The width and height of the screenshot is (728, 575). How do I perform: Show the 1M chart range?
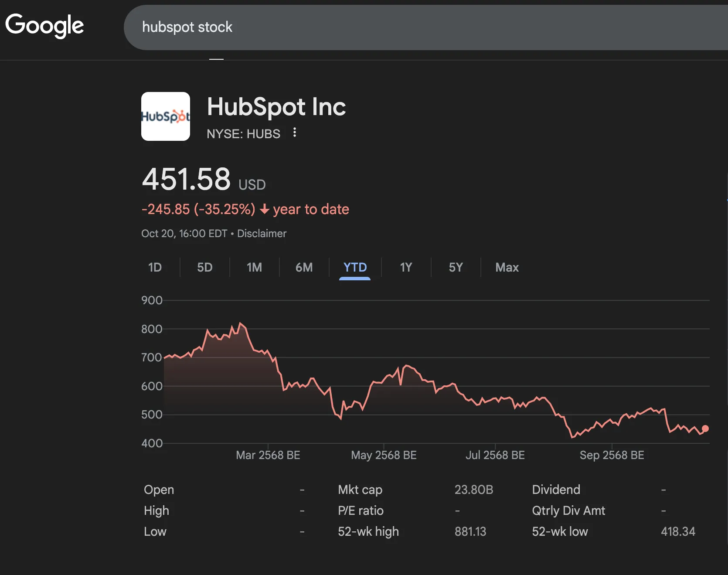[x=254, y=267]
